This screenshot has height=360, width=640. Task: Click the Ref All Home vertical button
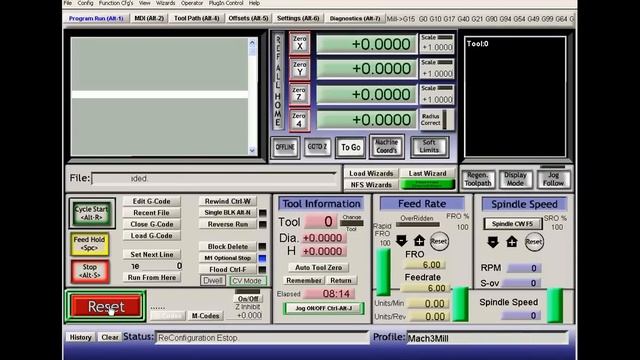(278, 81)
